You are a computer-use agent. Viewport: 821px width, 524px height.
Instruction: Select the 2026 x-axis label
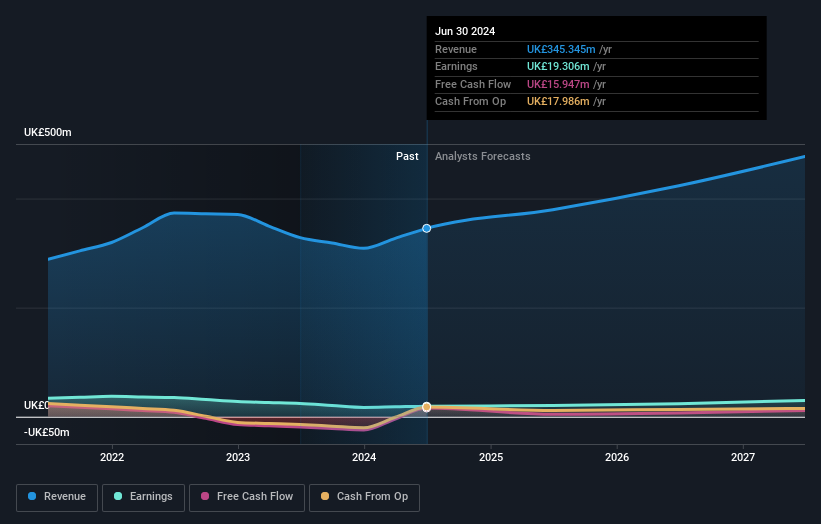(x=617, y=457)
